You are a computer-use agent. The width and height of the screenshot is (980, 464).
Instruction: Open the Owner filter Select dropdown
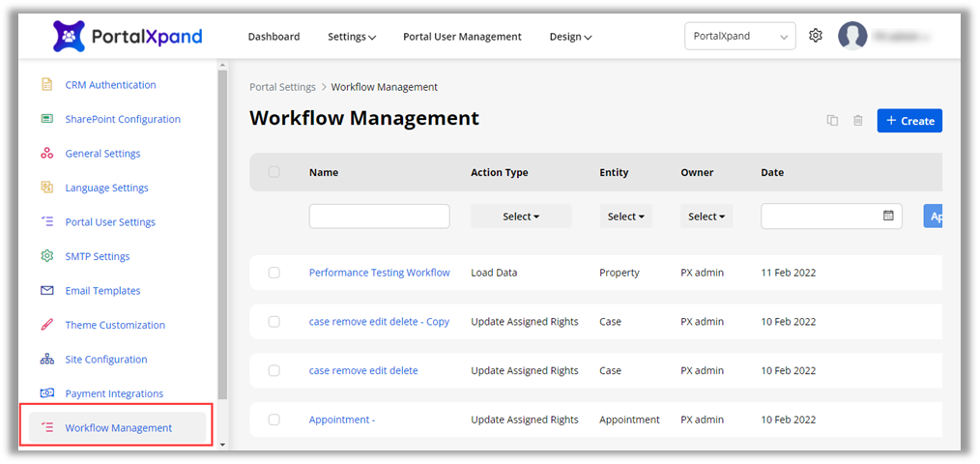point(706,217)
